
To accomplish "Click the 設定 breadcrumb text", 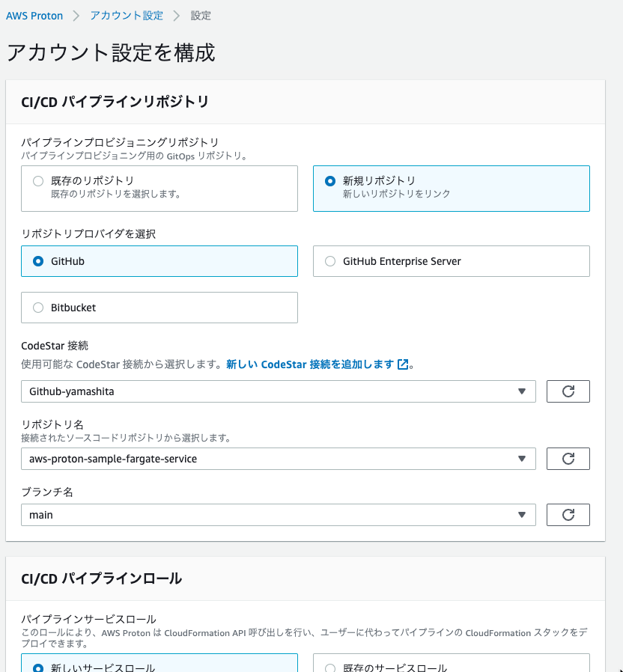I will coord(201,16).
